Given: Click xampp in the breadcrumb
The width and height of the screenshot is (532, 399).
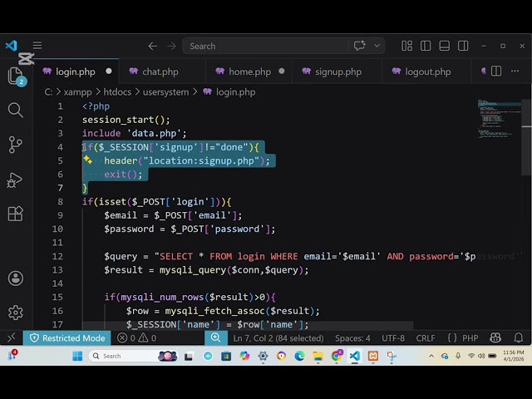Looking at the screenshot, I should point(77,92).
